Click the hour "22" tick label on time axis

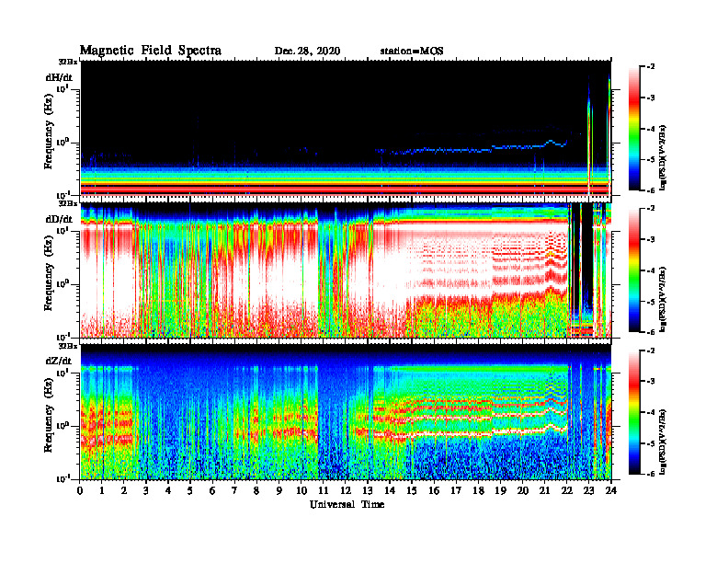pyautogui.click(x=566, y=491)
